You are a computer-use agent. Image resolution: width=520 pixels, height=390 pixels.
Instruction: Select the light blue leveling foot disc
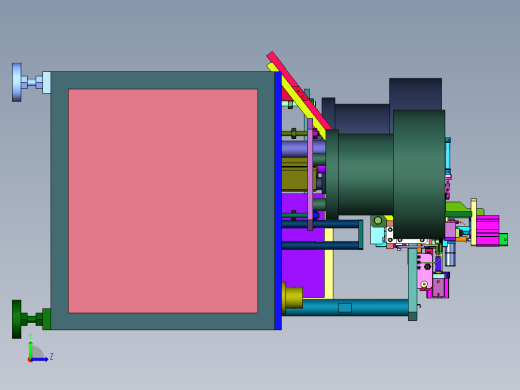click(17, 82)
